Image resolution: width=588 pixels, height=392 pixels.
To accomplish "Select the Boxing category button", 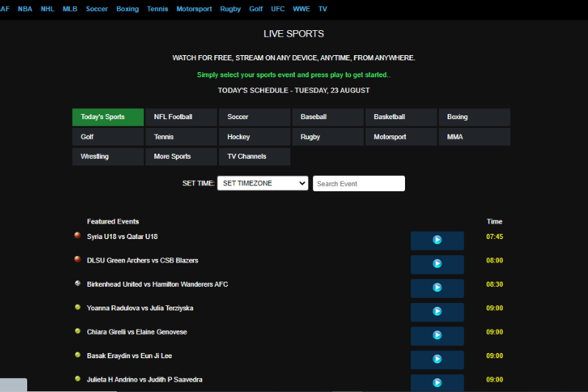I will pyautogui.click(x=474, y=117).
